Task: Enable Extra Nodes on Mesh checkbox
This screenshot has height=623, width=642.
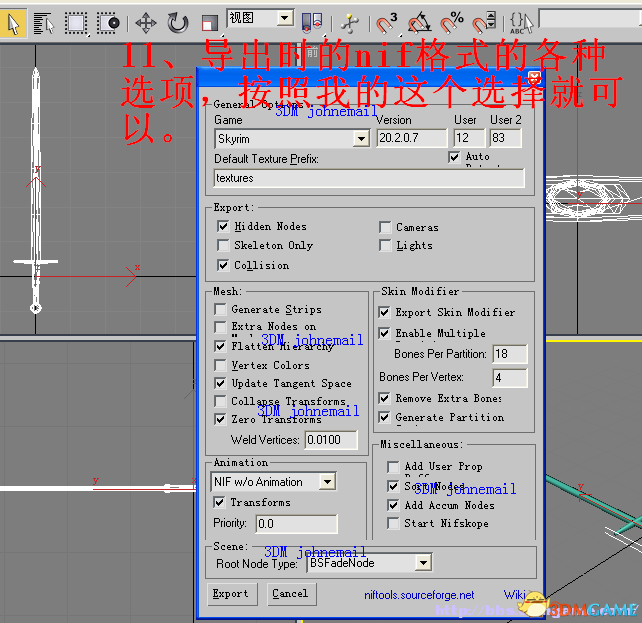Action: click(220, 327)
